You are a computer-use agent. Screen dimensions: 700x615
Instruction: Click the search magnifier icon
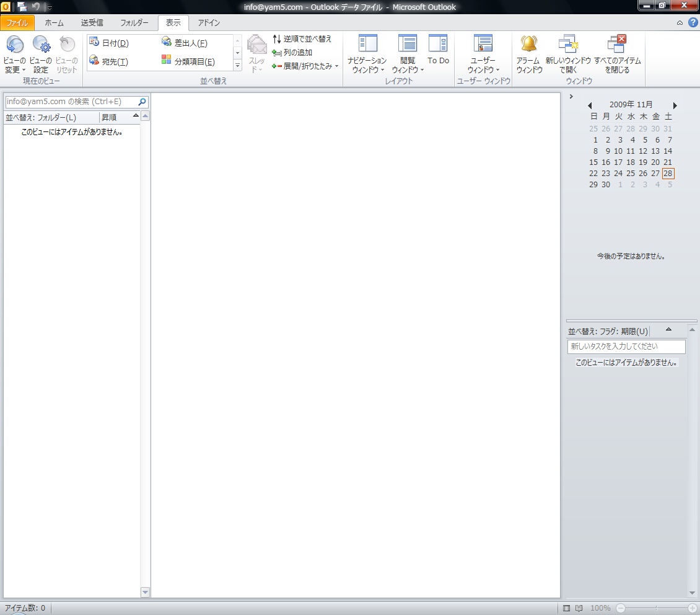pyautogui.click(x=142, y=102)
